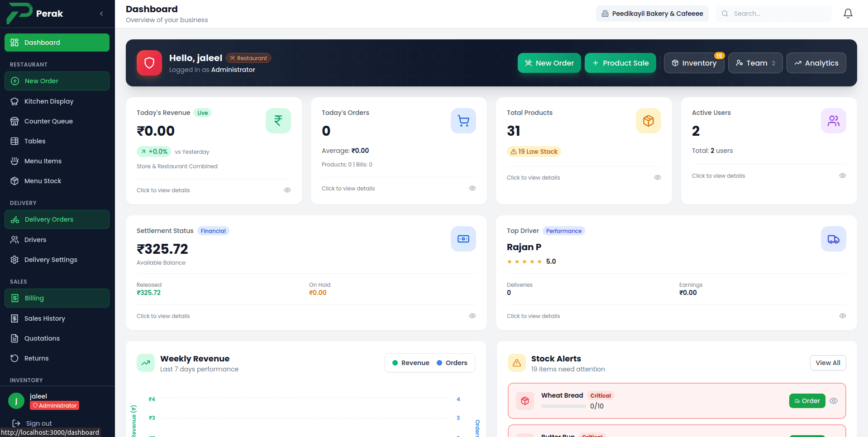Focus the Search input field
Viewport: 868px width, 437px height.
point(774,14)
